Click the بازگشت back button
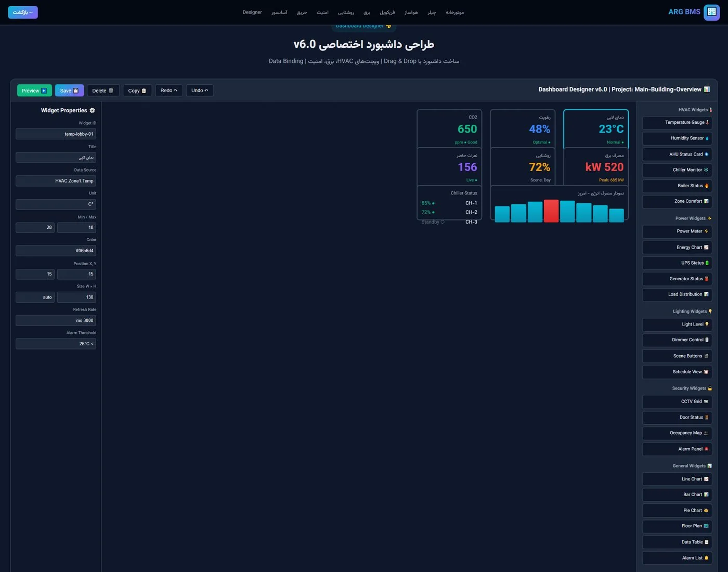Image resolution: width=728 pixels, height=572 pixels. click(x=23, y=12)
